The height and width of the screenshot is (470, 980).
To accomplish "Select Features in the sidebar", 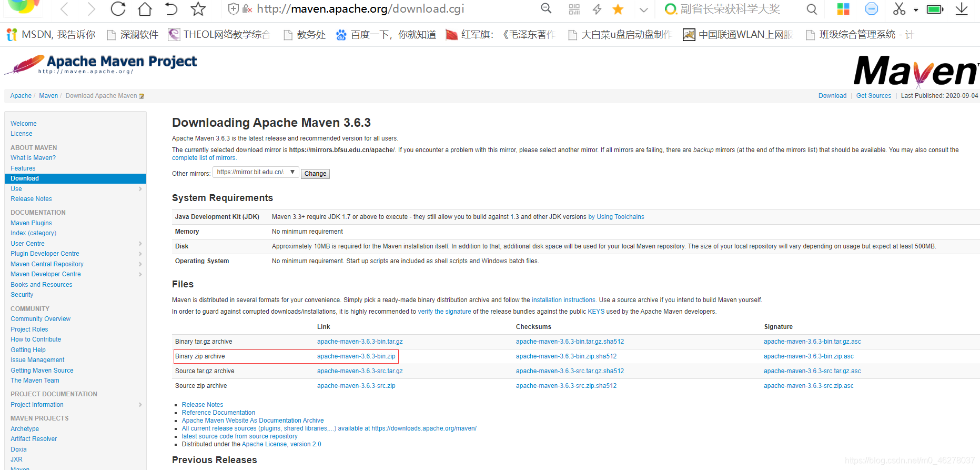I will click(23, 168).
